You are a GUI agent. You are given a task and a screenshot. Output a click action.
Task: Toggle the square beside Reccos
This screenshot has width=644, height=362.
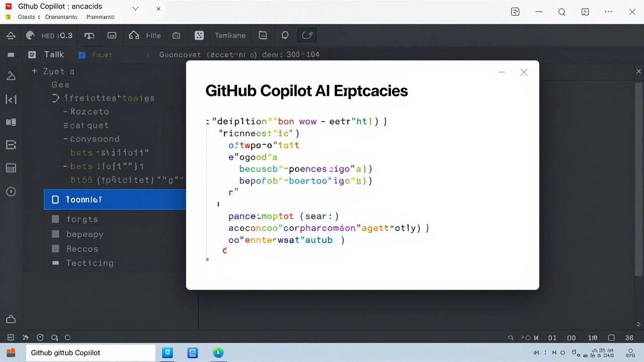pyautogui.click(x=56, y=248)
